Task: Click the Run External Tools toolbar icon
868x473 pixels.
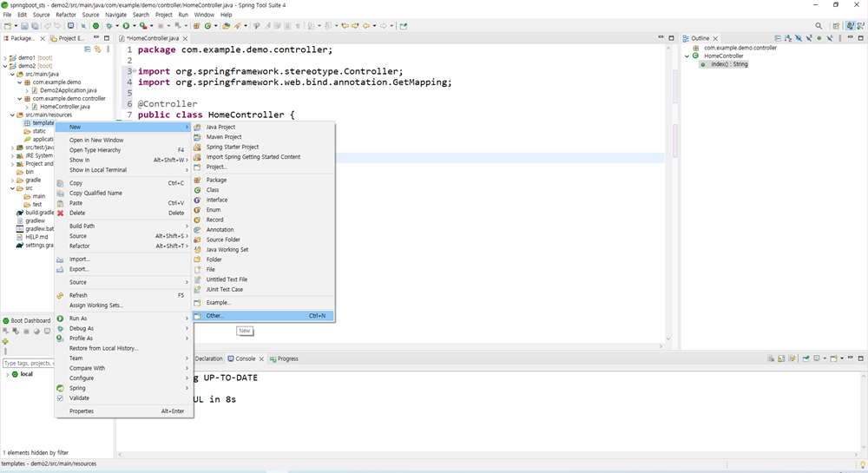Action: tap(143, 26)
